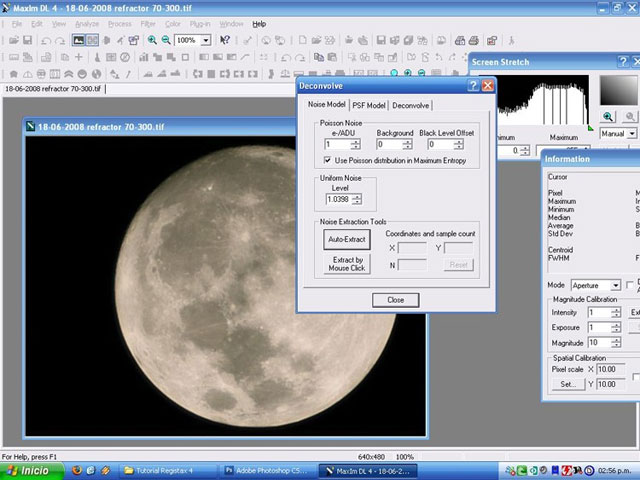This screenshot has width=640, height=480.
Task: Switch to the PSF Model tab
Action: tap(368, 105)
